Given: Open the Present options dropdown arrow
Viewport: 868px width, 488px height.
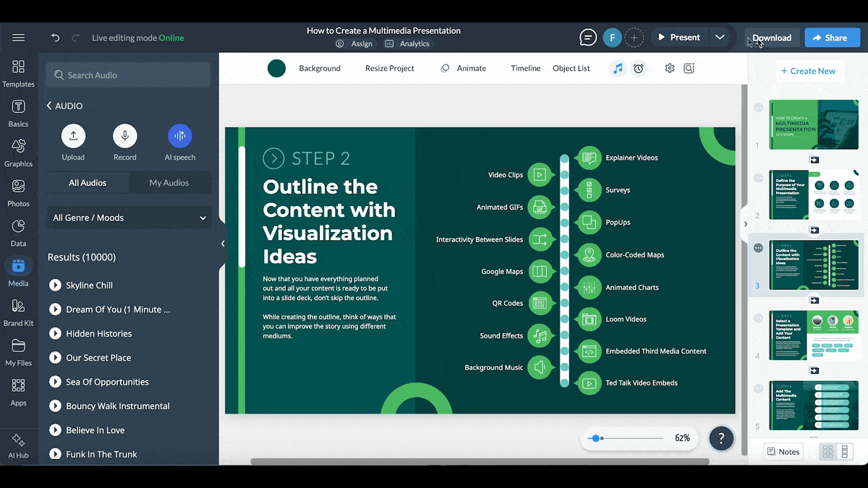Looking at the screenshot, I should 720,38.
